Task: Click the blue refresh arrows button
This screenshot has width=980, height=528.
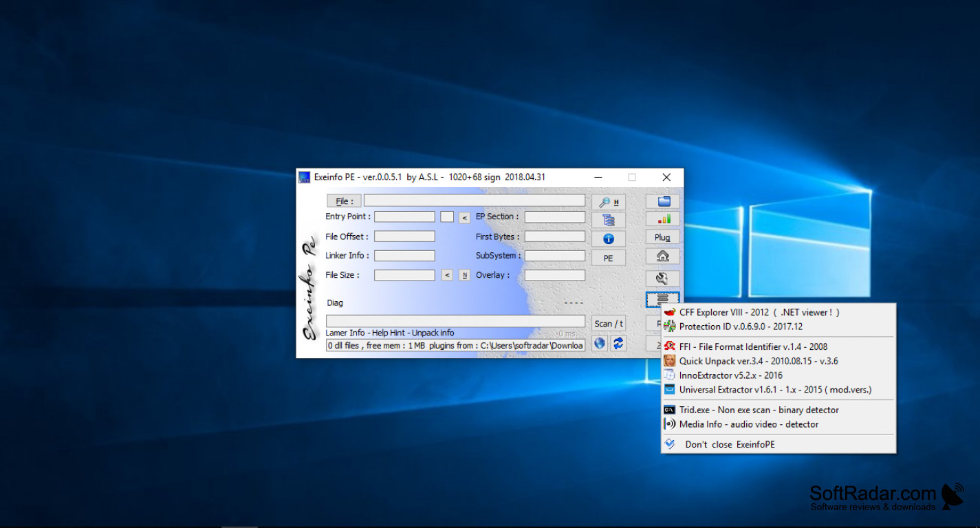Action: tap(618, 343)
